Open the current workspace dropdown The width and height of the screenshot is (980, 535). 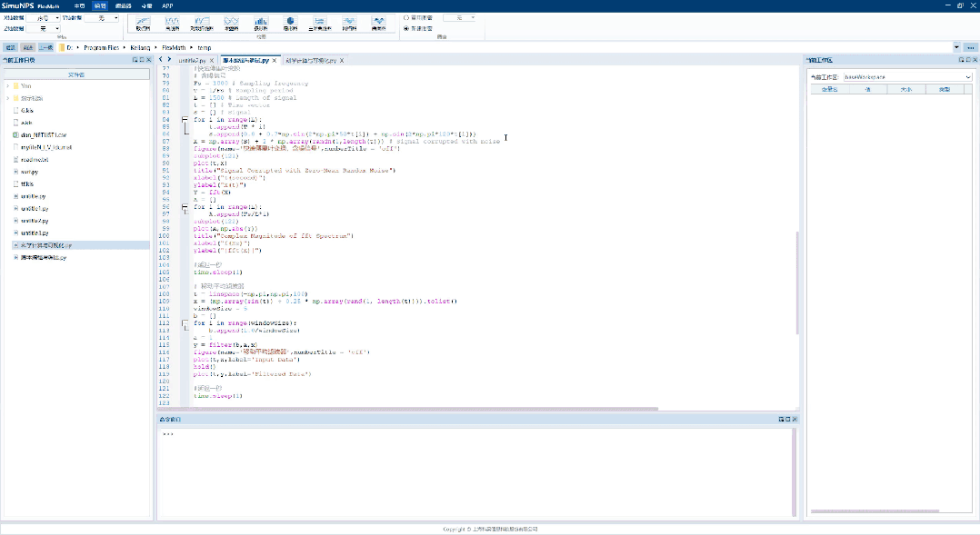click(907, 77)
